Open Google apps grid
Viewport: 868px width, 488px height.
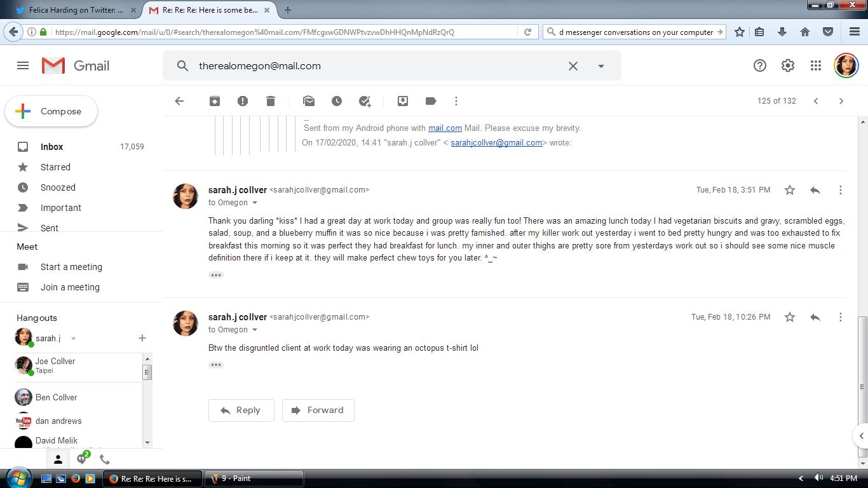pyautogui.click(x=816, y=65)
